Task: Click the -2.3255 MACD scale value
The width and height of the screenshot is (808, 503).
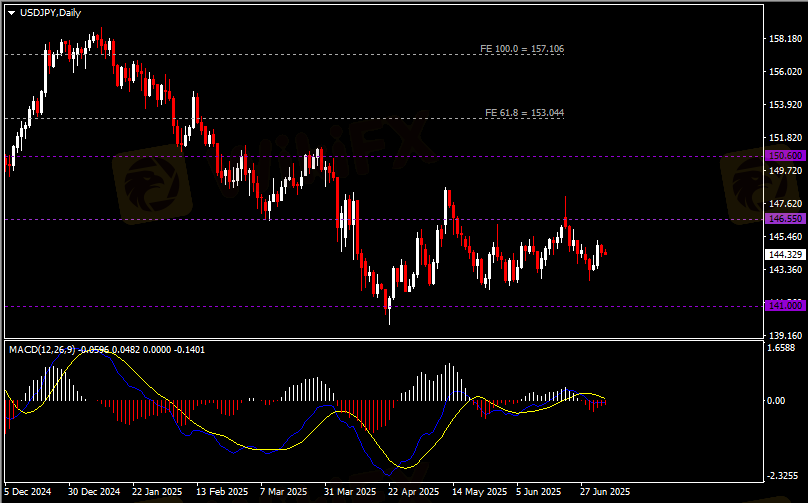Action: coord(783,475)
